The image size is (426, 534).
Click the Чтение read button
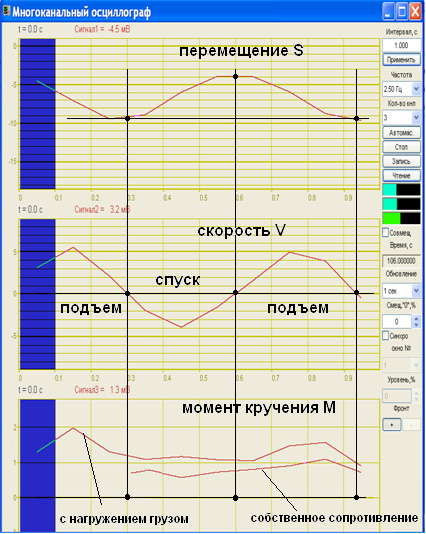(x=401, y=175)
